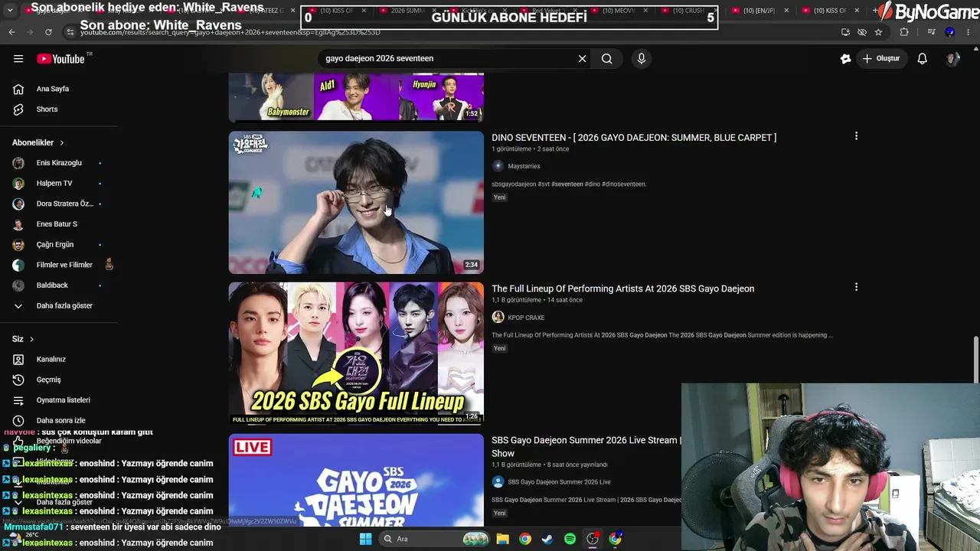Open more options for DINO SEVENTEEN video
The width and height of the screenshot is (980, 551).
pos(856,136)
